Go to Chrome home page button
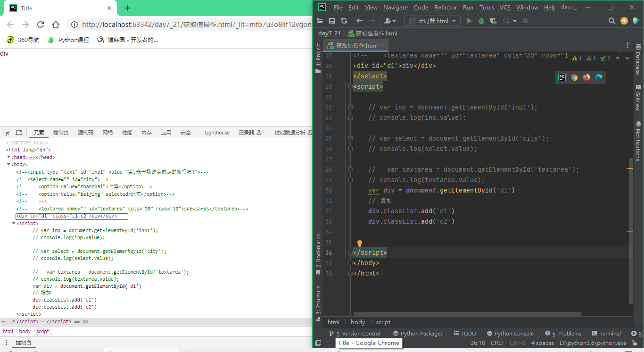The height and width of the screenshot is (352, 644). pyautogui.click(x=56, y=25)
